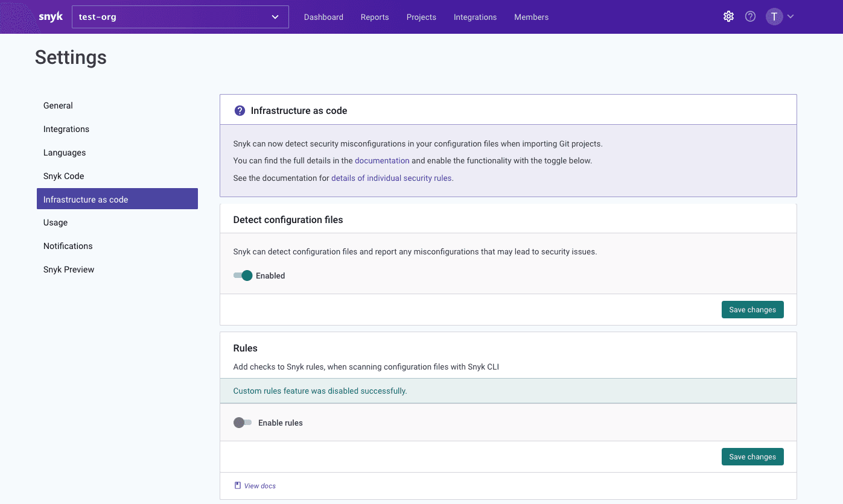Viewport: 843px width, 504px height.
Task: Click the Infrastructure as code panel title
Action: coord(299,110)
